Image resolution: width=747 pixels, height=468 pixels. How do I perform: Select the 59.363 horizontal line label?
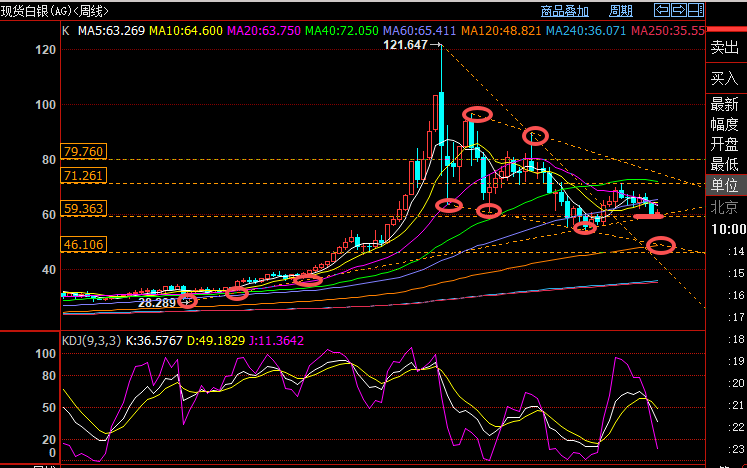point(83,208)
